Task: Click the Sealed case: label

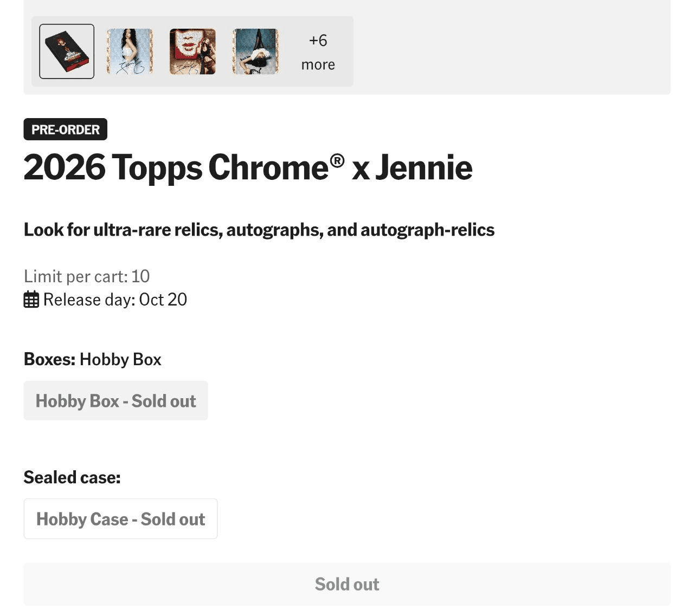Action: (72, 477)
